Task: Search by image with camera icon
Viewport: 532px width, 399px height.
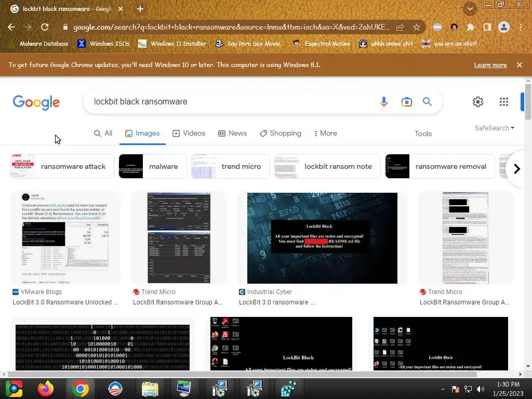Action: click(x=406, y=102)
